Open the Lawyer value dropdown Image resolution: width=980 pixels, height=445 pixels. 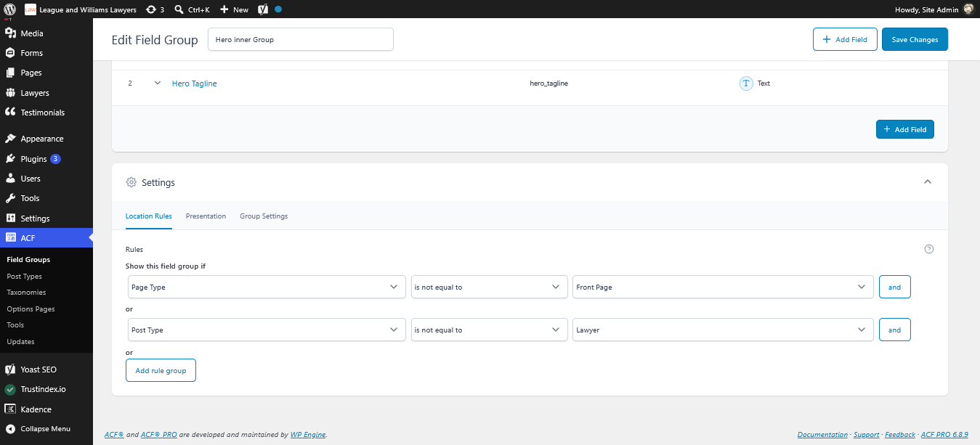click(723, 330)
